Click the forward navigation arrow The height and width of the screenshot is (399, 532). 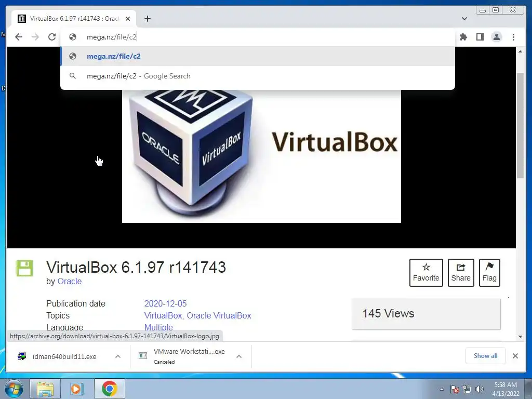pyautogui.click(x=35, y=37)
